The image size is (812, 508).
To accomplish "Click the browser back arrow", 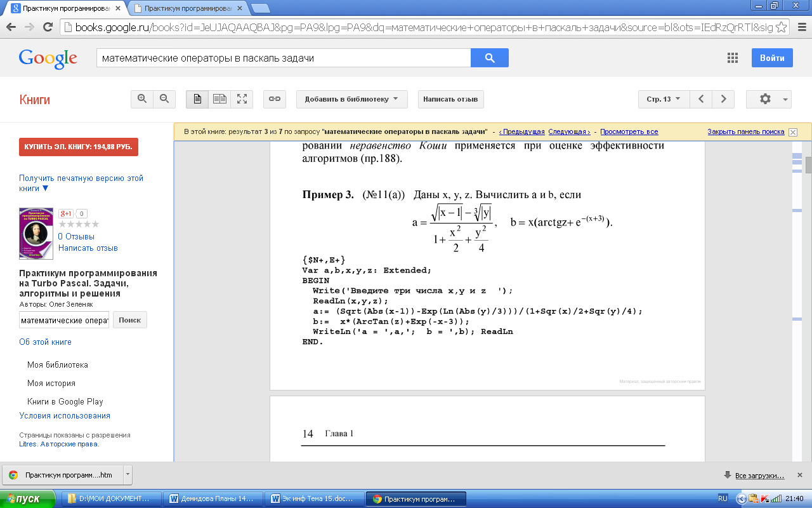I will (11, 27).
